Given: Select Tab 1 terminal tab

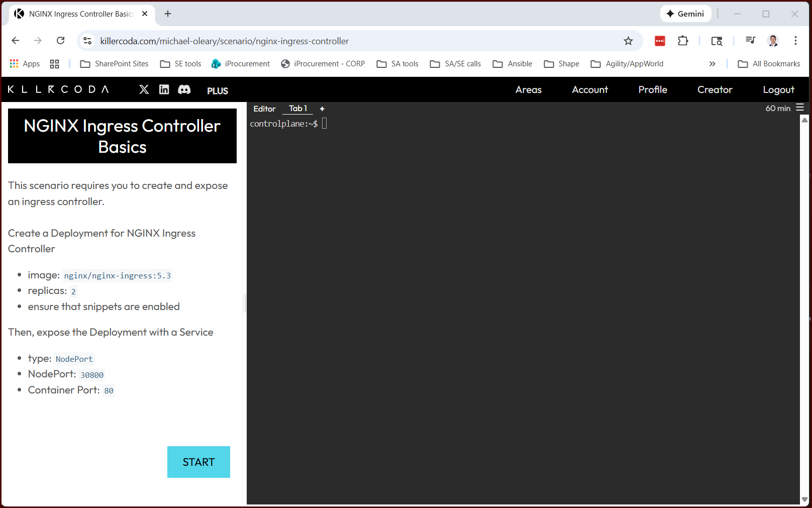Looking at the screenshot, I should pos(297,109).
